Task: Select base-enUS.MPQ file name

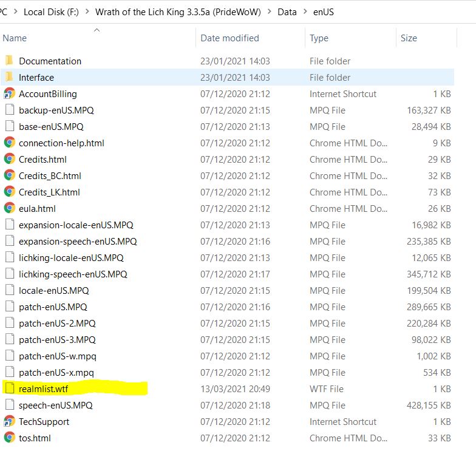Action: (x=51, y=126)
